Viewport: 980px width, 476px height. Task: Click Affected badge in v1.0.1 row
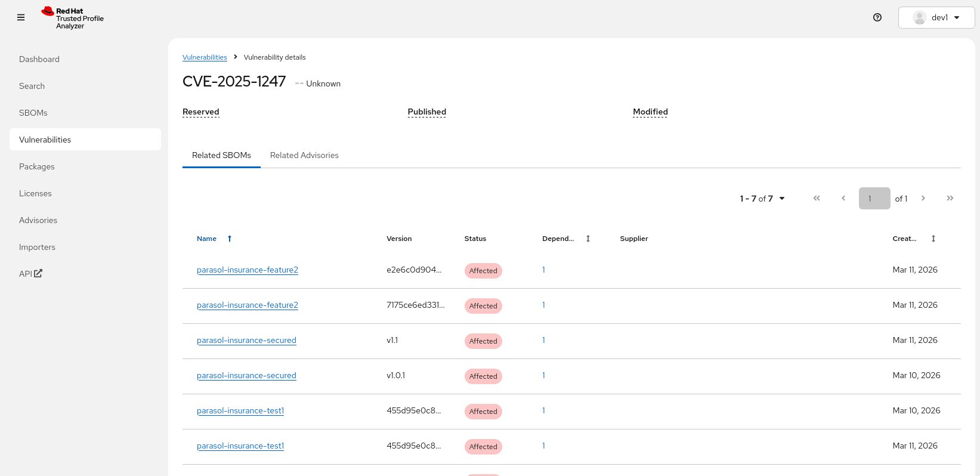pos(483,376)
